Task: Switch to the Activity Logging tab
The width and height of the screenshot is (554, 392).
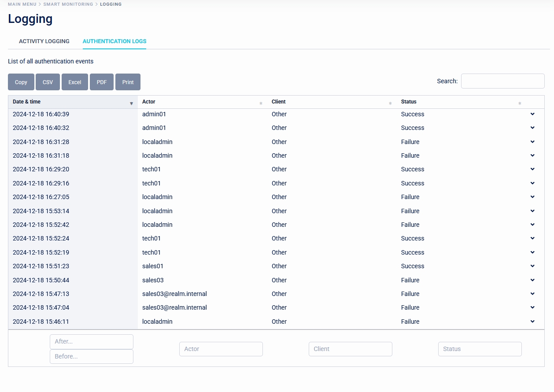Action: pyautogui.click(x=44, y=41)
